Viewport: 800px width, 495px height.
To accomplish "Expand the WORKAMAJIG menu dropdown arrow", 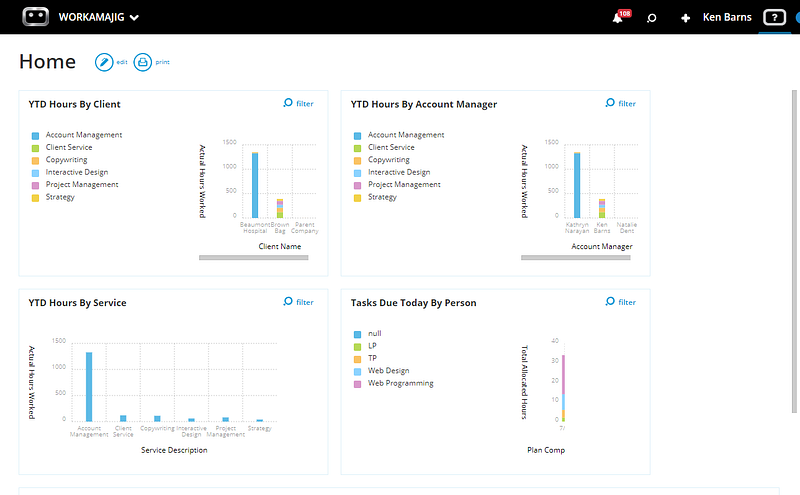I will [134, 18].
